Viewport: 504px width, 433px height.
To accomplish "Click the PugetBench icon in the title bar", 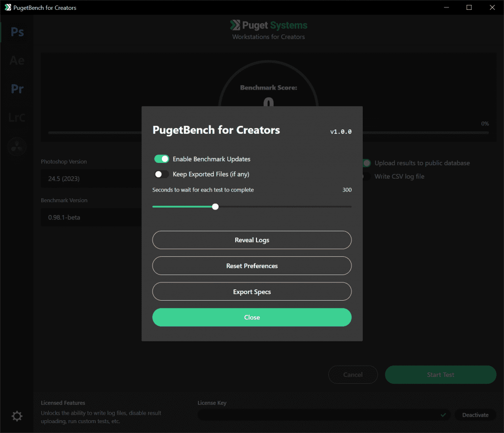I will [7, 7].
